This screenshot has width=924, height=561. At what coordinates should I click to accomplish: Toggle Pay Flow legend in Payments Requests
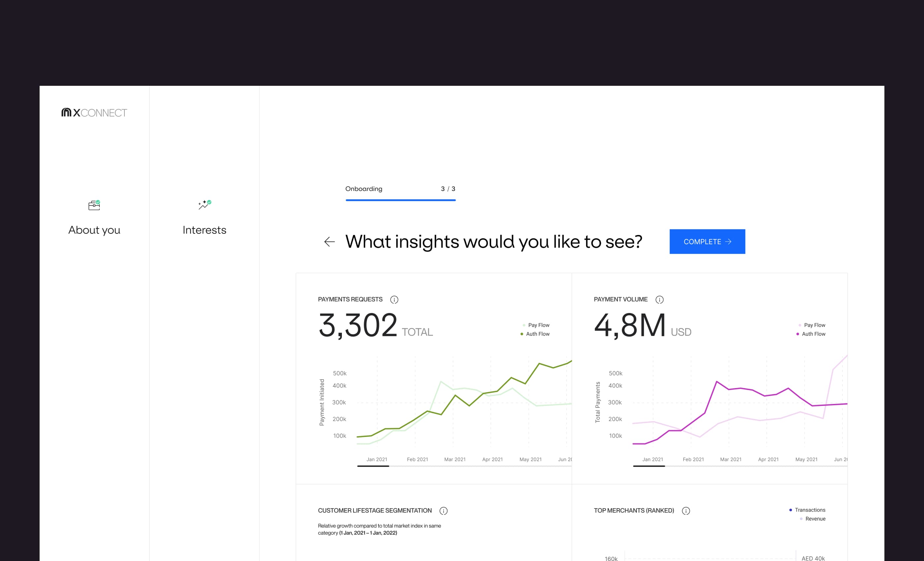coord(536,325)
